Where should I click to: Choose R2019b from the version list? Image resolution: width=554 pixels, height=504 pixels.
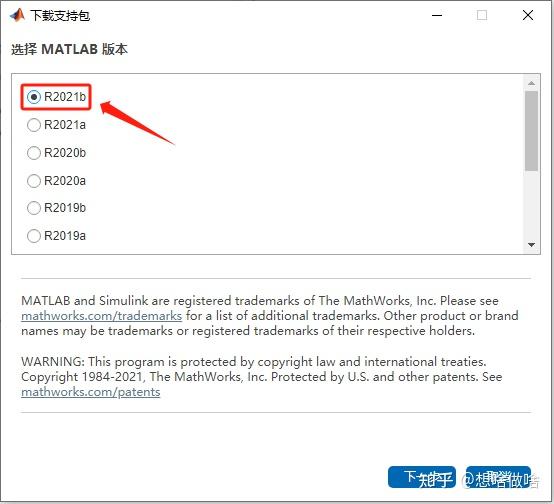point(57,208)
